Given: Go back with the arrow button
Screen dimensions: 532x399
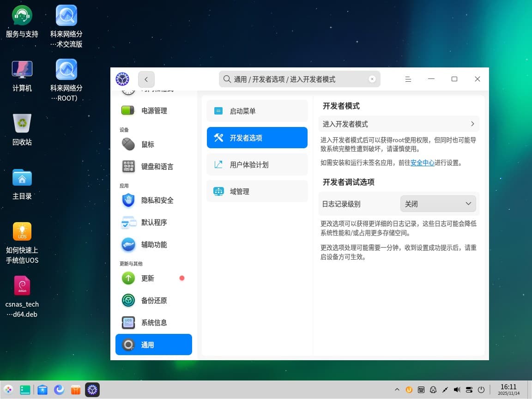Looking at the screenshot, I should click(146, 79).
